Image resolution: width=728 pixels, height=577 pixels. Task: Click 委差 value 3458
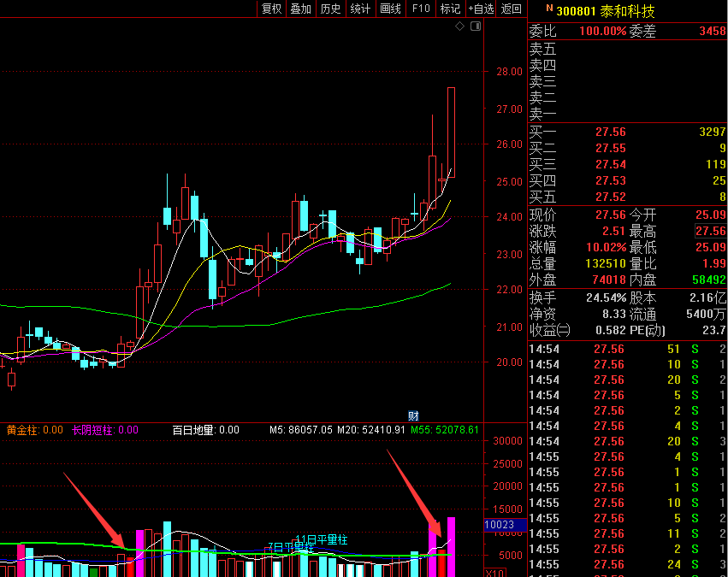(713, 31)
